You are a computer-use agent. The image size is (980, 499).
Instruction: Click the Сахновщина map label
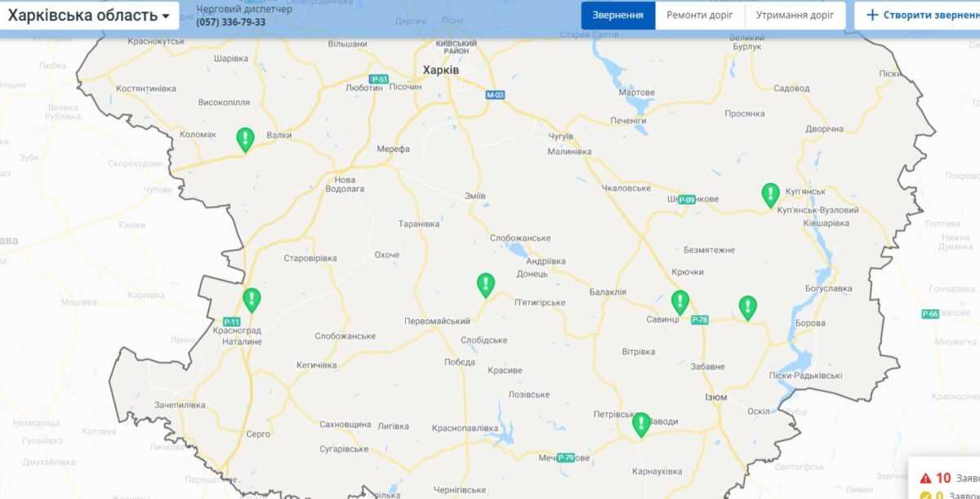tap(345, 425)
